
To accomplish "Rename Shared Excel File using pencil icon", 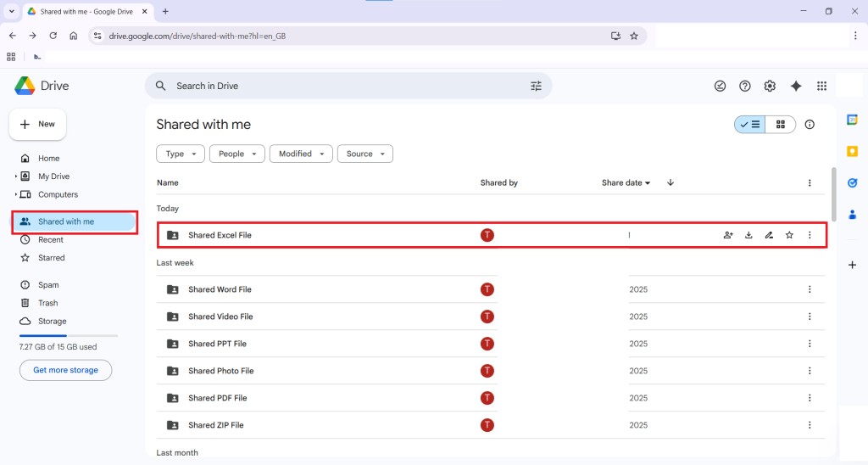I will coord(769,235).
